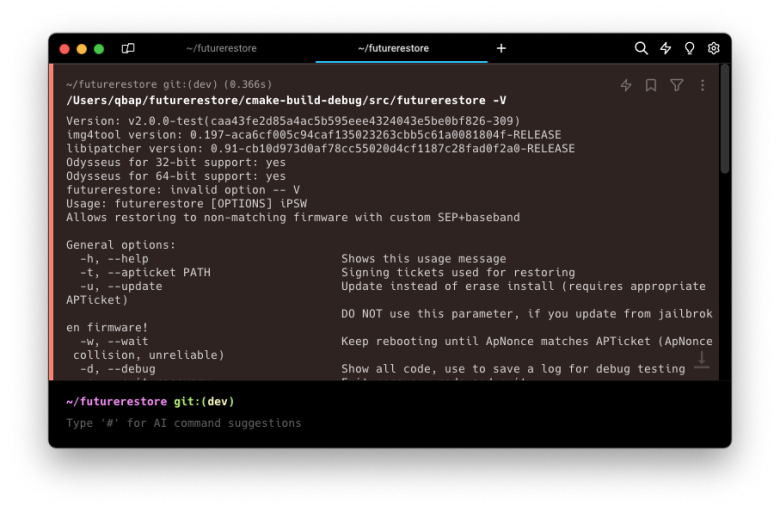Switch to the first ~/futurerestore tab
780x512 pixels.
click(221, 48)
